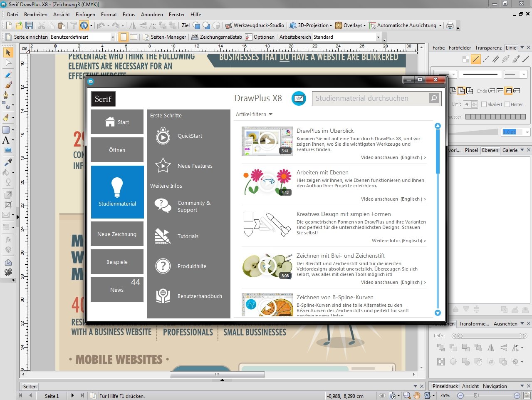
Task: Open the Extras menu
Action: point(129,14)
